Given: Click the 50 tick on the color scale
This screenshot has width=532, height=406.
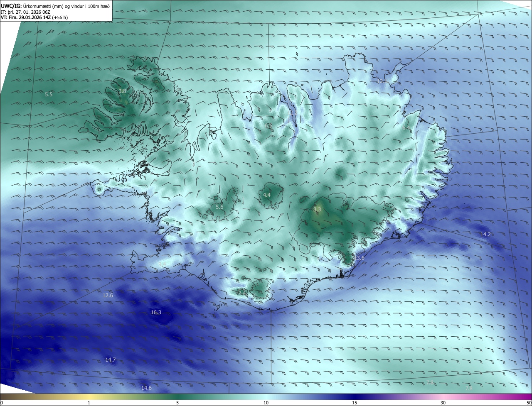Looking at the screenshot, I should 529,403.
